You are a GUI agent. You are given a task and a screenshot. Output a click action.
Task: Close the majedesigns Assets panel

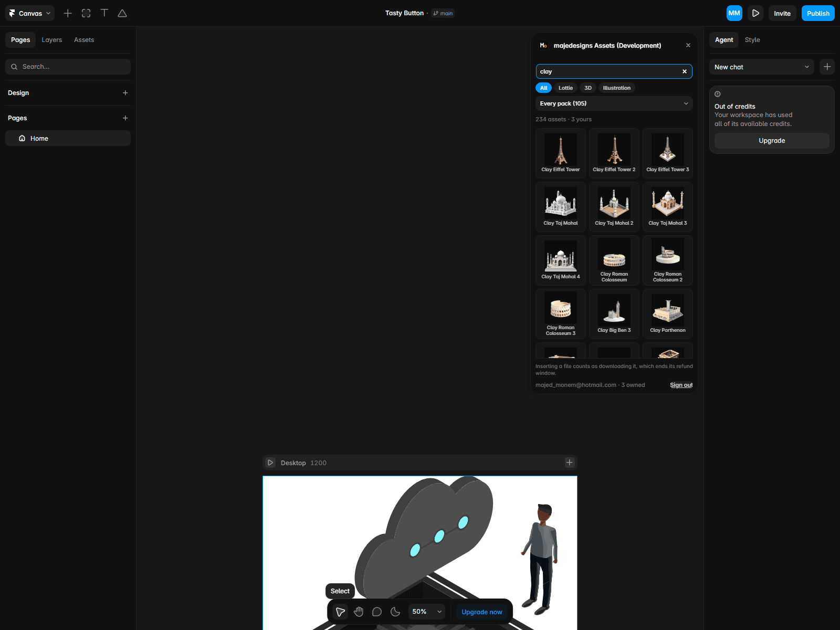tap(688, 45)
